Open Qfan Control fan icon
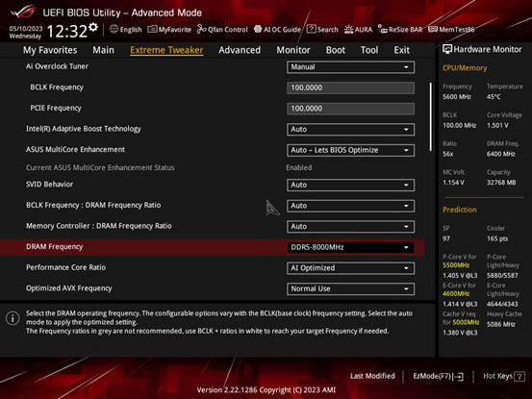The width and height of the screenshot is (532, 399). 201,30
